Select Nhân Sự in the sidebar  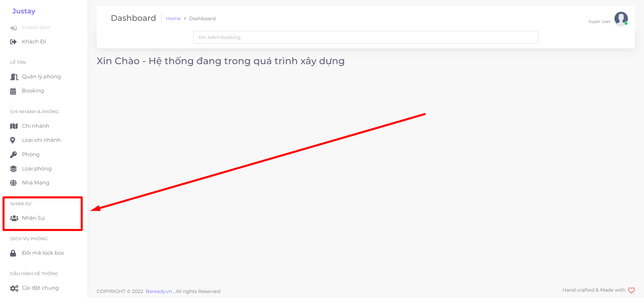[33, 218]
